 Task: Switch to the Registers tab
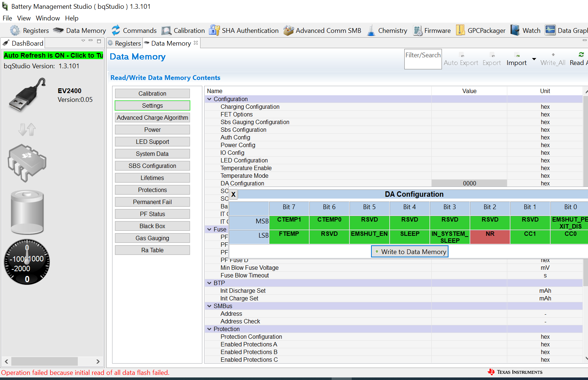tap(124, 43)
